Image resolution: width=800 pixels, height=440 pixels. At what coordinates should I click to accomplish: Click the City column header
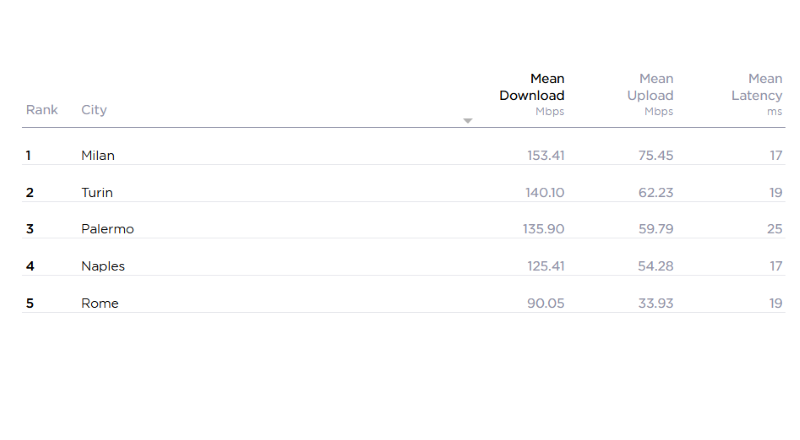(94, 110)
